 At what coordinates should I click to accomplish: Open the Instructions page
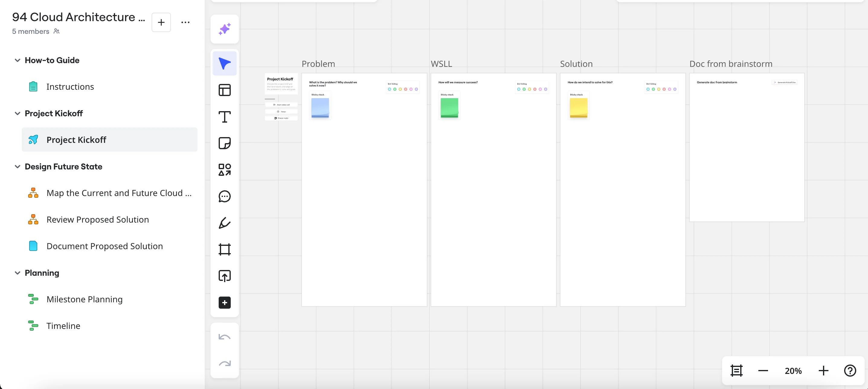70,87
